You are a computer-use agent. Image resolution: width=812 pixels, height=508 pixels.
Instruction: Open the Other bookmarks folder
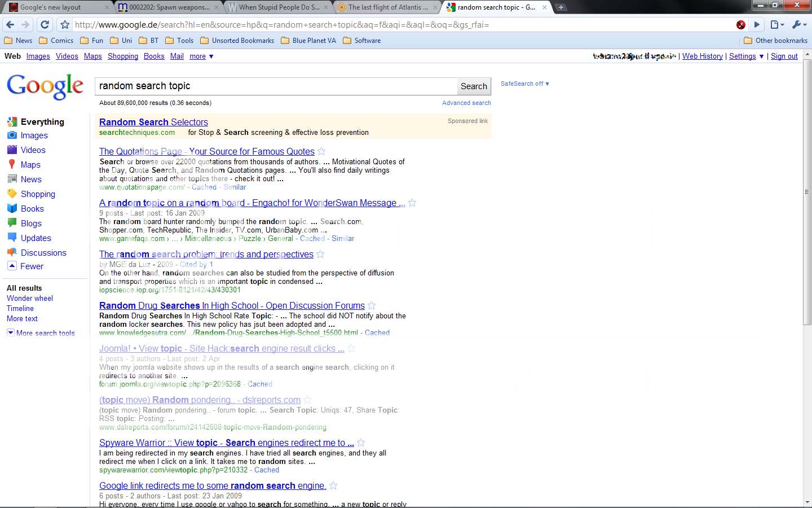point(776,41)
